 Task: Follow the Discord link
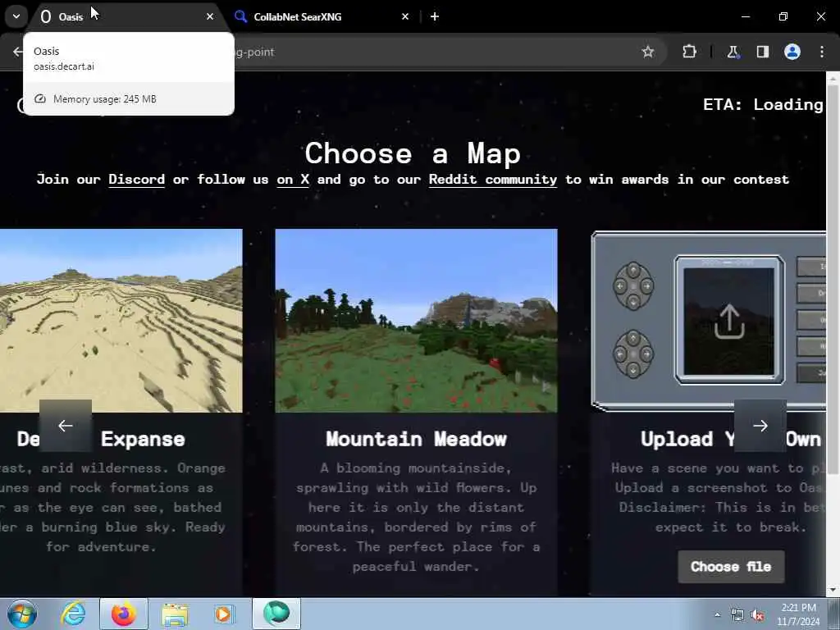[137, 180]
